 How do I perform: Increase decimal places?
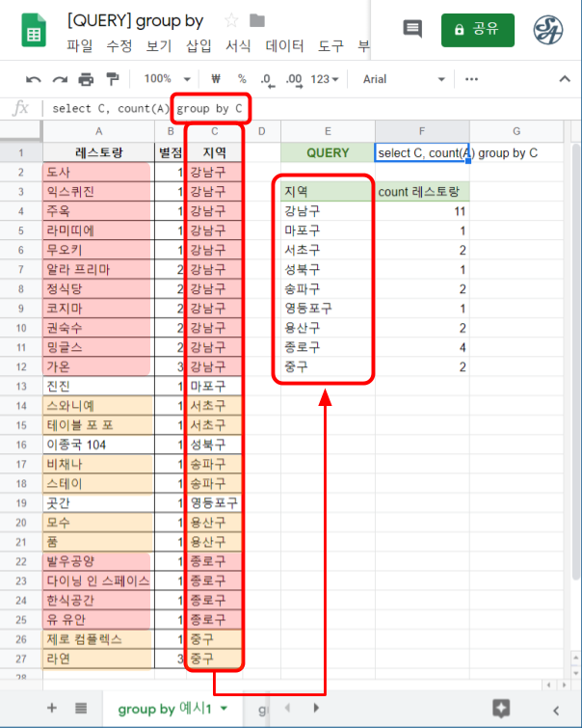294,79
